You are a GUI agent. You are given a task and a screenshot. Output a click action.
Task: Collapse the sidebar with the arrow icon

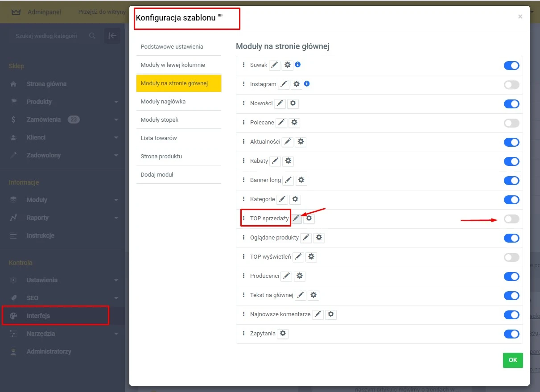(x=112, y=36)
